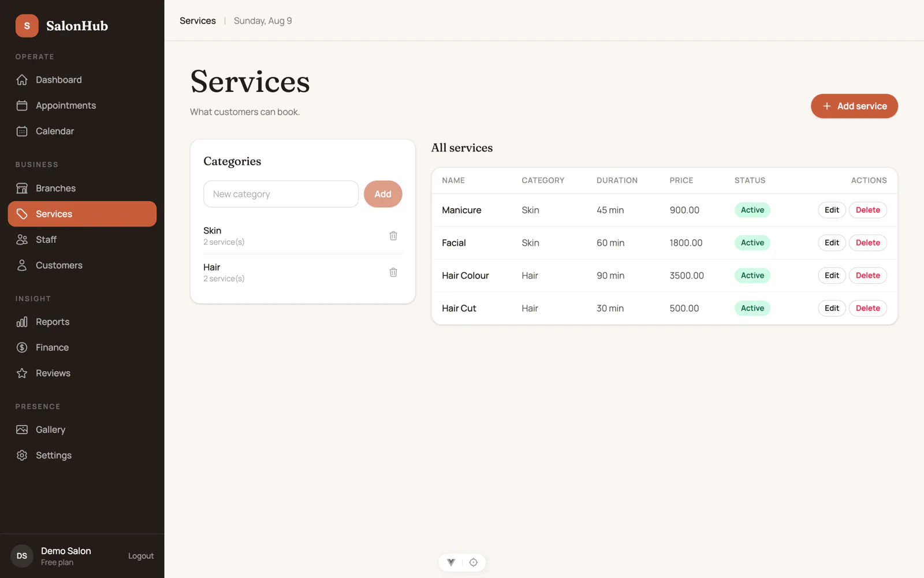The image size is (924, 578).
Task: Click the Services breadcrumb in top bar
Action: 198,21
